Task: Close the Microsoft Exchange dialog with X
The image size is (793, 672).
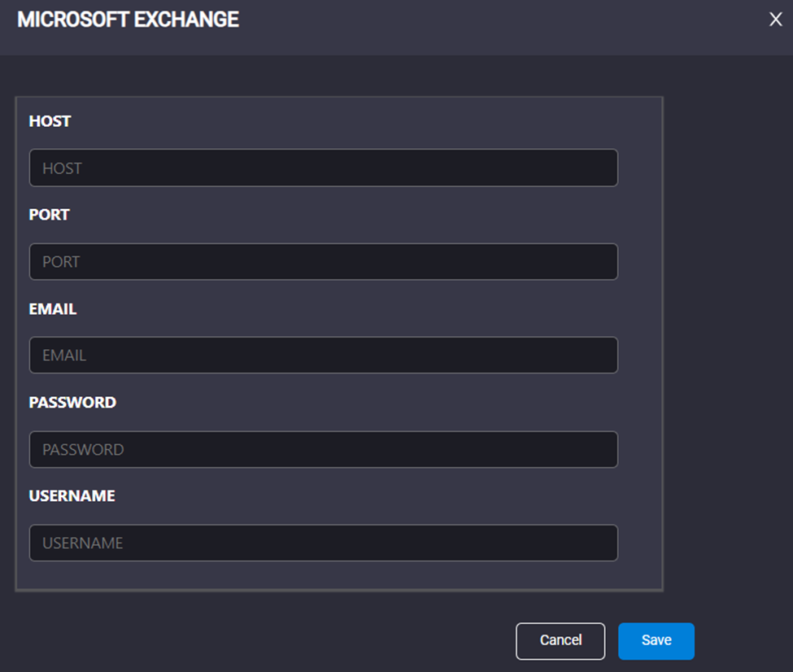Action: tap(775, 20)
